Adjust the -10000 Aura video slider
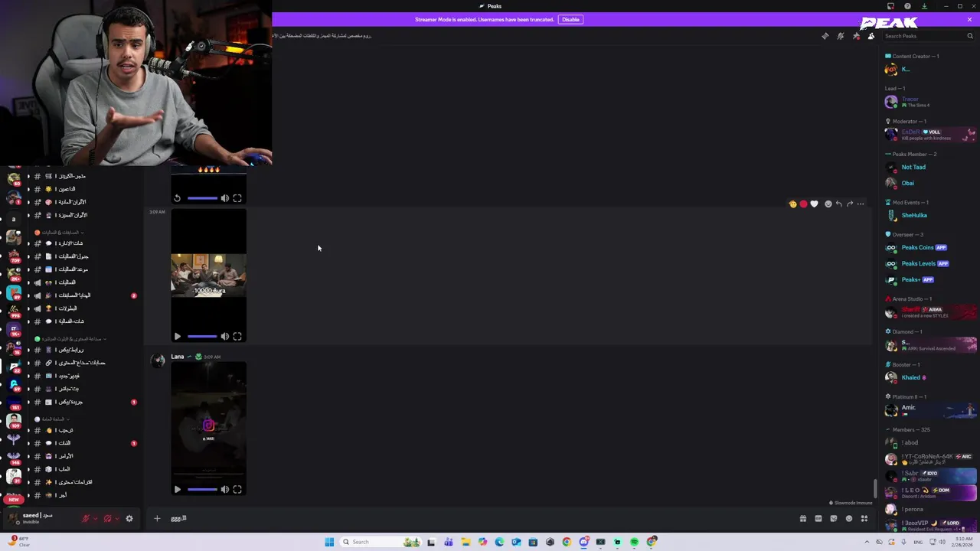980x551 pixels. pos(202,336)
